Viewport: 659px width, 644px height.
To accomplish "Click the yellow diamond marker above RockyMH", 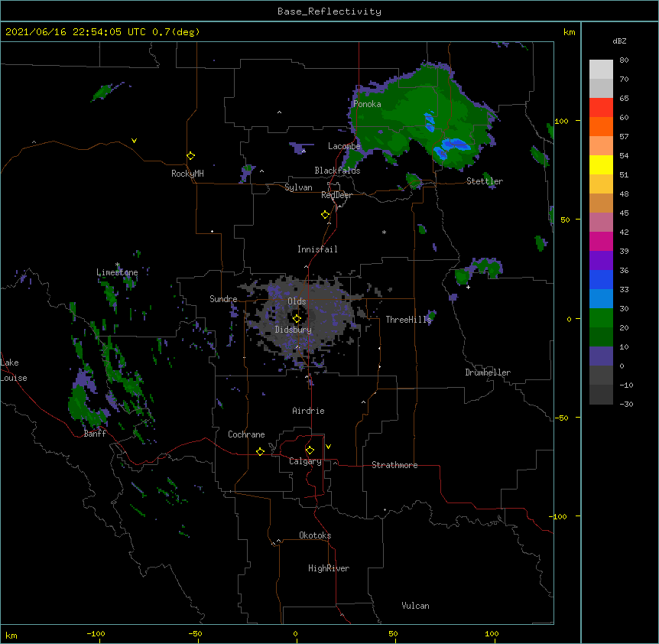I will (191, 156).
